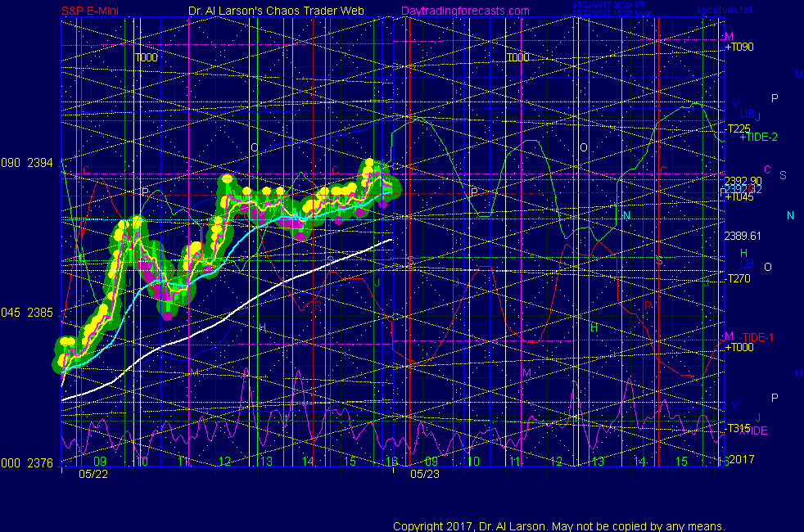This screenshot has width=804, height=532.
Task: Select the red "-TIDE-1" label
Action: [756, 337]
